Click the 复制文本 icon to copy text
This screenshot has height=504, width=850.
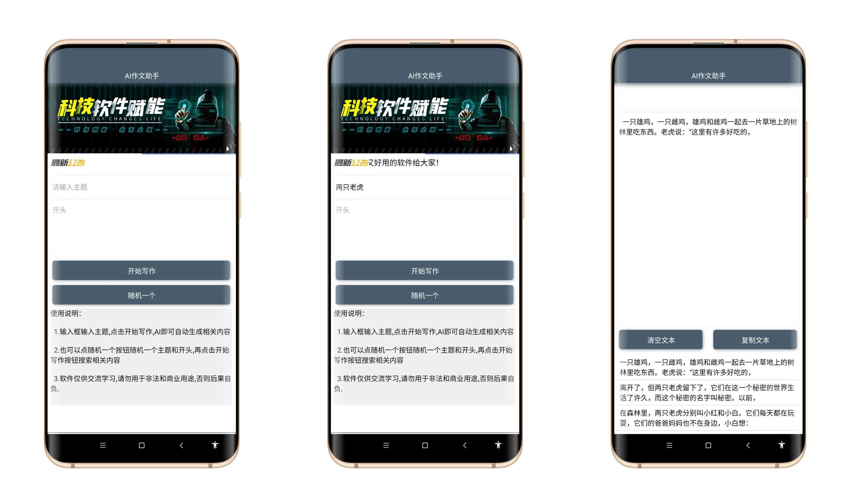(757, 340)
